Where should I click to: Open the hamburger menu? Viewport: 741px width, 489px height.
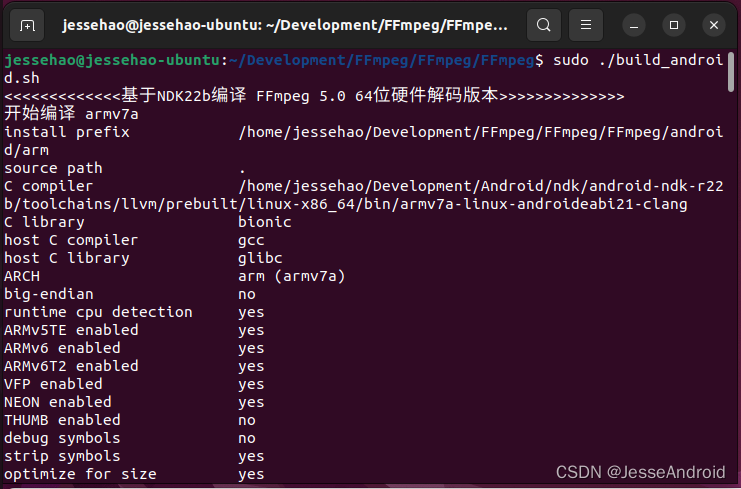click(x=586, y=25)
